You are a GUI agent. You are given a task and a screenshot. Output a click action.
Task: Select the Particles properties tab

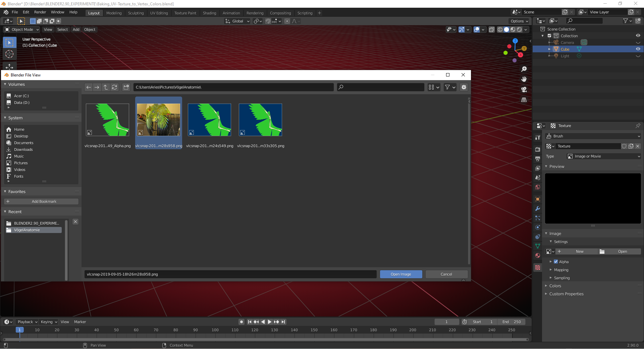coord(538,218)
